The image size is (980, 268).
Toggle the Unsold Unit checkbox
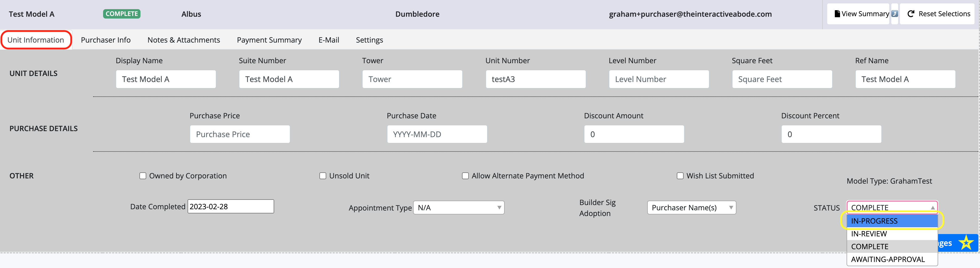(x=323, y=176)
